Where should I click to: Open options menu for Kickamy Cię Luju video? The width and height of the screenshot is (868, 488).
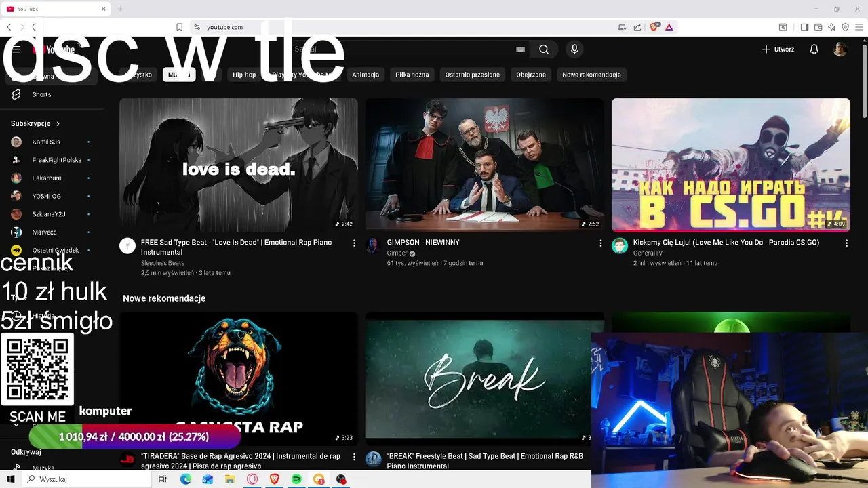(x=846, y=243)
